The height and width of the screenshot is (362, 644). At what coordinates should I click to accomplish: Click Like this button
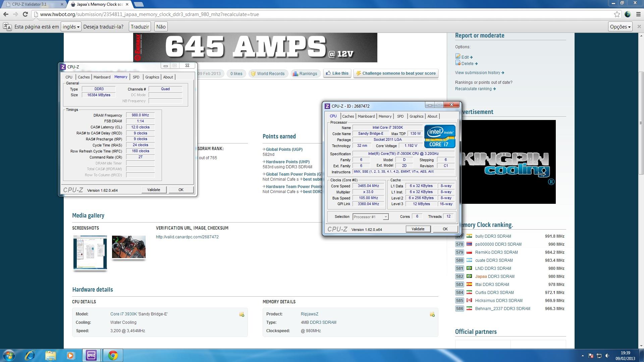pyautogui.click(x=337, y=73)
